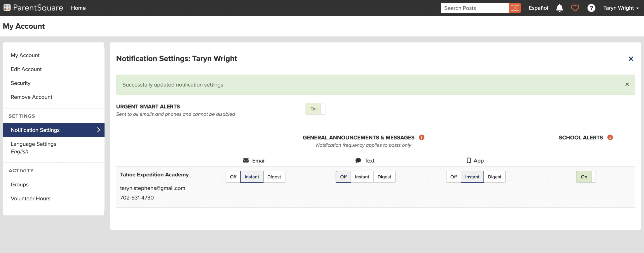
Task: Click 'Successfully updated notification settings' message
Action: pos(173,85)
